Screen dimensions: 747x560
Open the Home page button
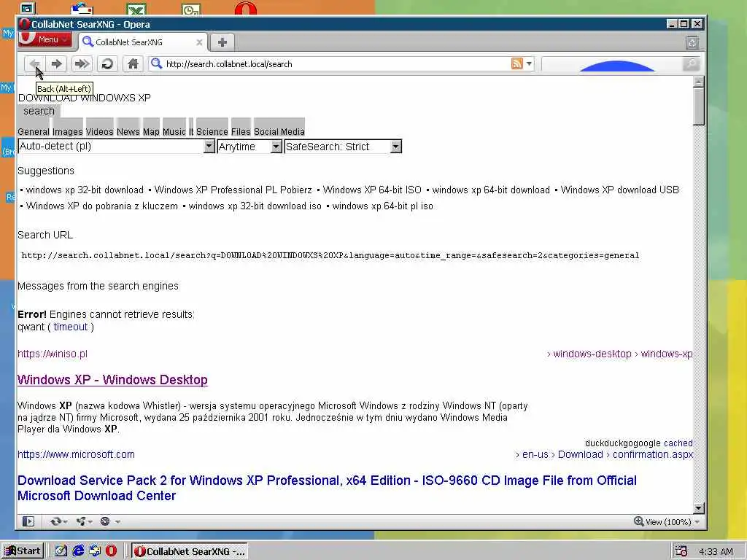click(x=133, y=64)
